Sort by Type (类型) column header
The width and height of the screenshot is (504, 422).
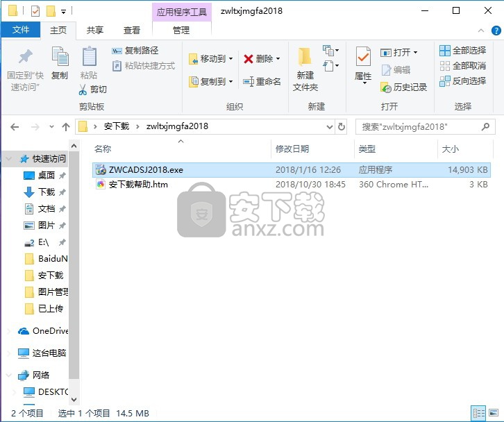tap(367, 149)
